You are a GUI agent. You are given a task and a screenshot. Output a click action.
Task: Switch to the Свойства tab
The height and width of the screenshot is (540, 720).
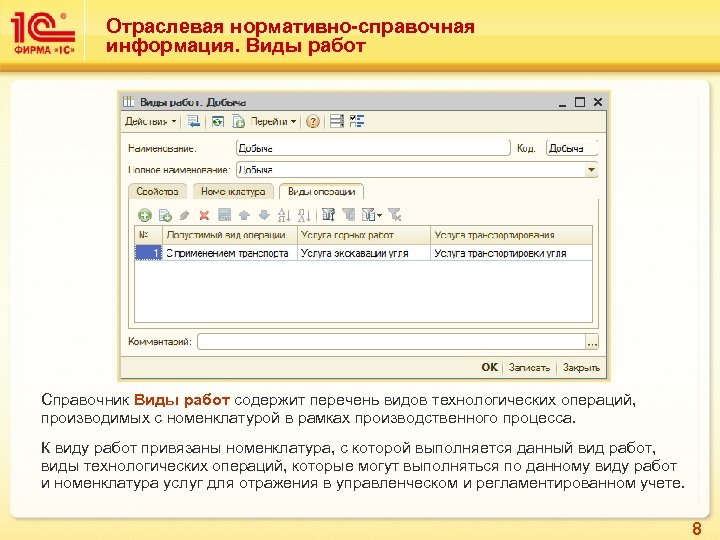(157, 191)
